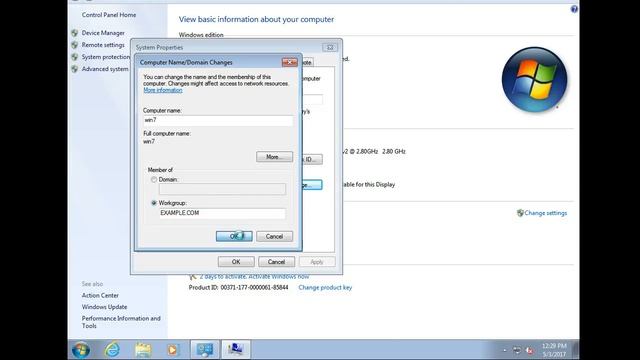Click the disabled Domain text field
The image size is (640, 360).
pyautogui.click(x=222, y=189)
